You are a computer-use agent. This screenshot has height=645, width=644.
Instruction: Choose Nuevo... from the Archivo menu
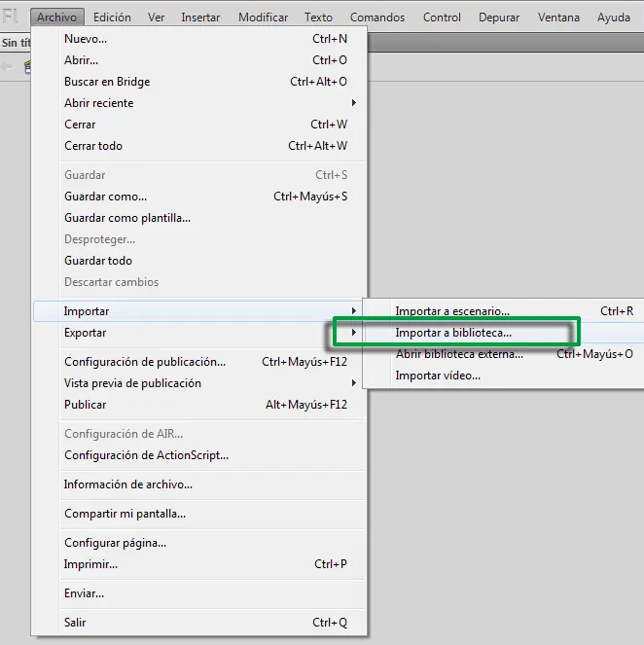[x=199, y=39]
